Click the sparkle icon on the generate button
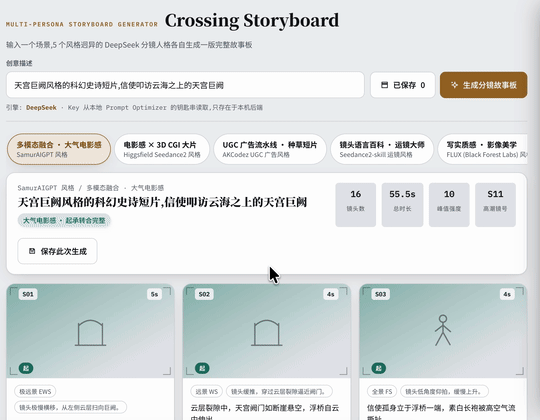The width and height of the screenshot is (540, 420). [454, 85]
